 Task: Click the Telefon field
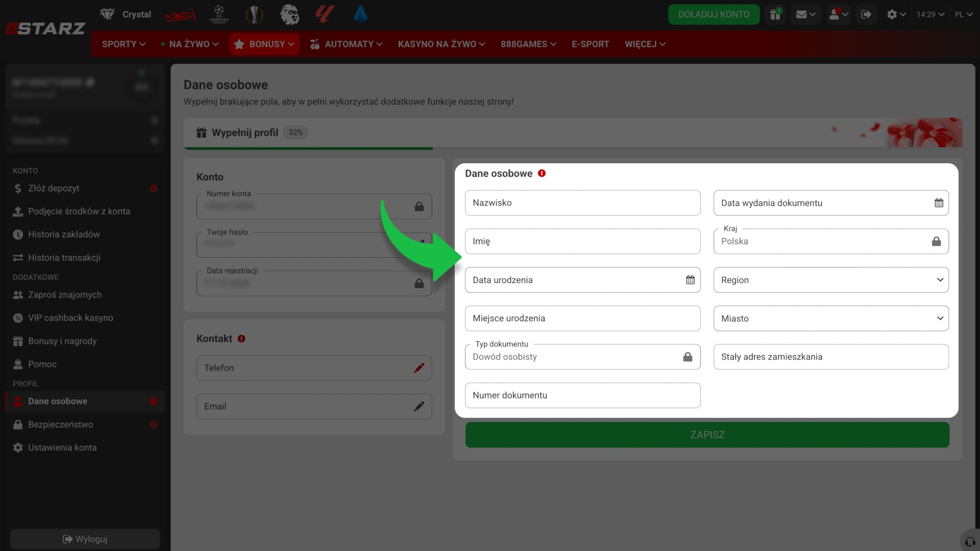click(314, 368)
